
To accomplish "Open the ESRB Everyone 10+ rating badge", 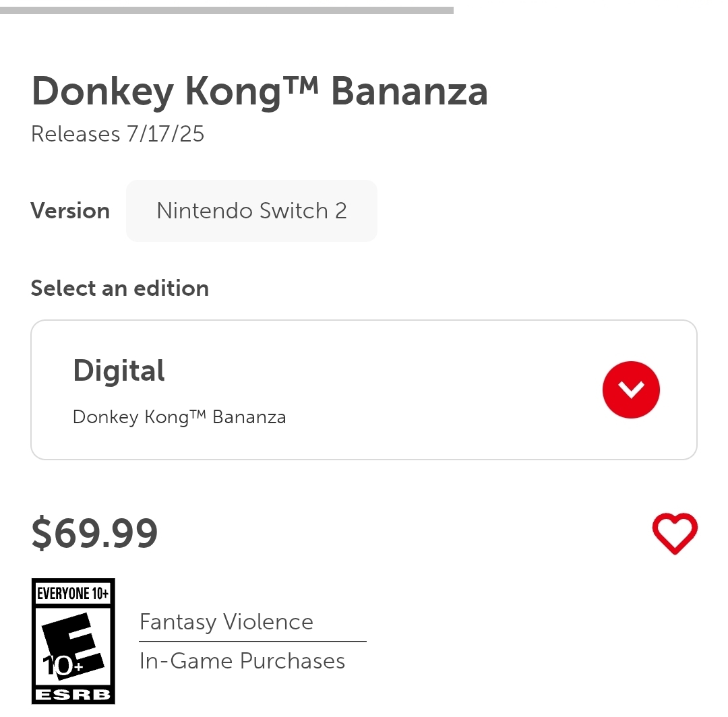I will pyautogui.click(x=73, y=641).
